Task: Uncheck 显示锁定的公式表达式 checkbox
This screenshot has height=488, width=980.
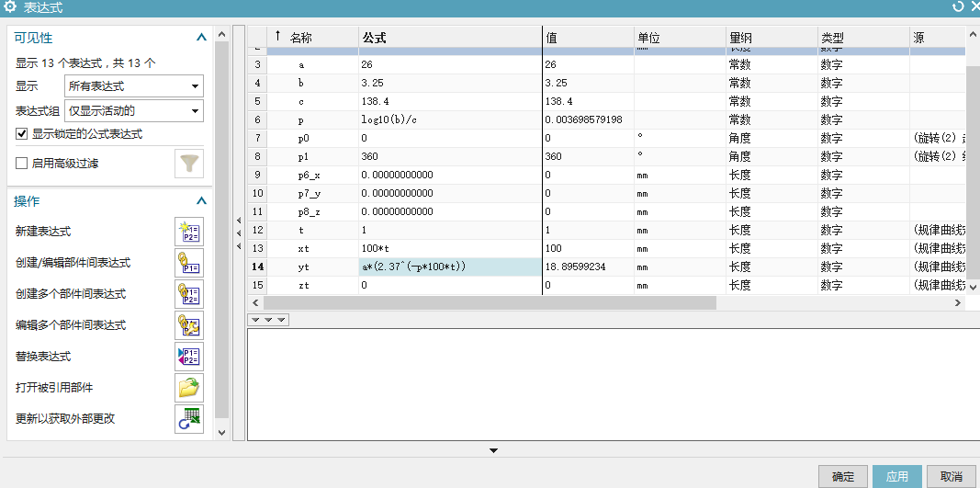Action: tap(22, 134)
